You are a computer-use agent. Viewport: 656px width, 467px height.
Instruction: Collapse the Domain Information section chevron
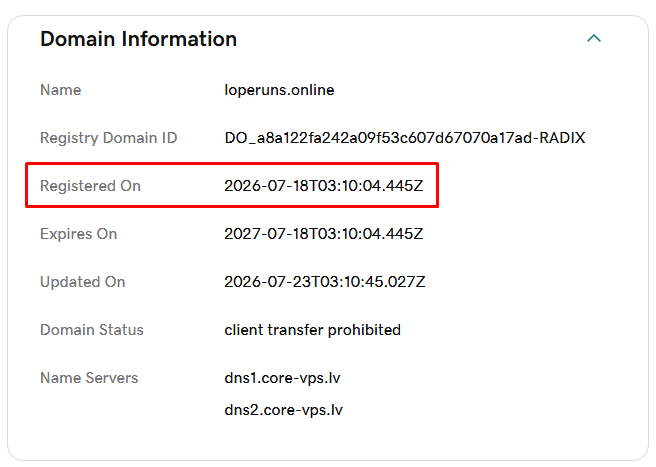pos(594,38)
